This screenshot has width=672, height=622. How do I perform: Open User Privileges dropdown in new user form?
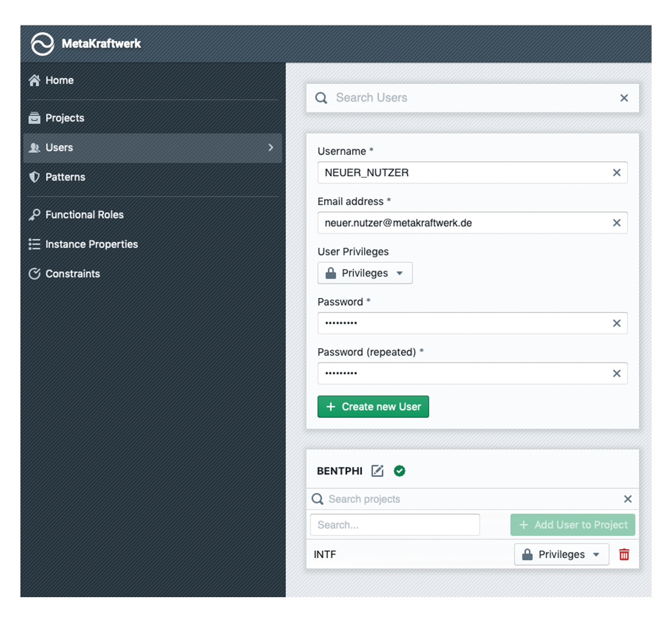click(364, 273)
